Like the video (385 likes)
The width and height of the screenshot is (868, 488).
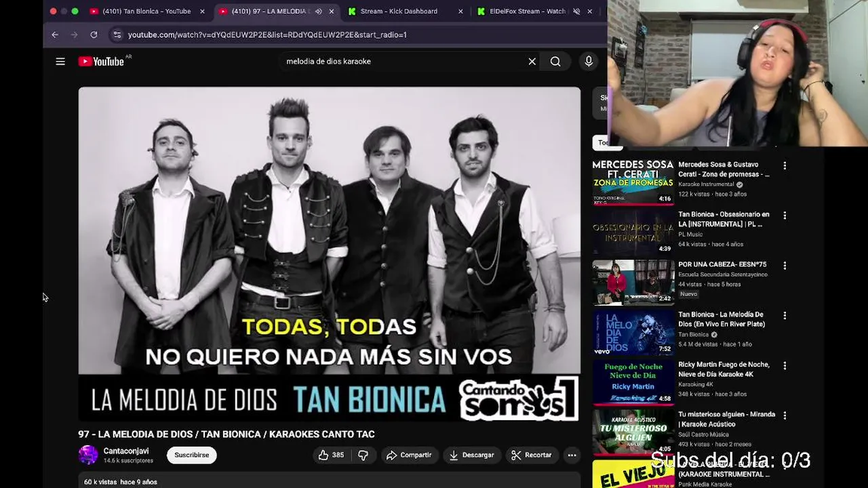click(x=331, y=455)
